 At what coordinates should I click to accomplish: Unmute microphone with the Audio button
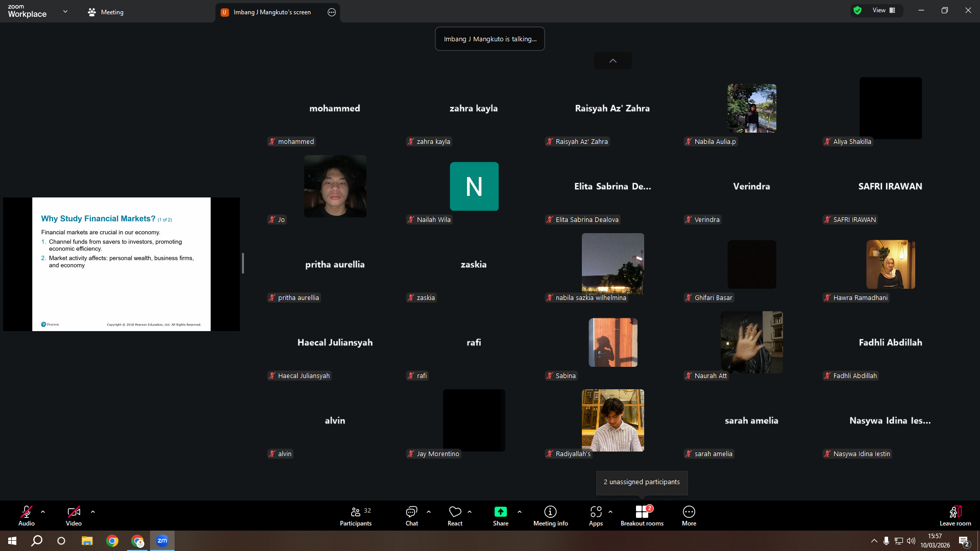[27, 515]
